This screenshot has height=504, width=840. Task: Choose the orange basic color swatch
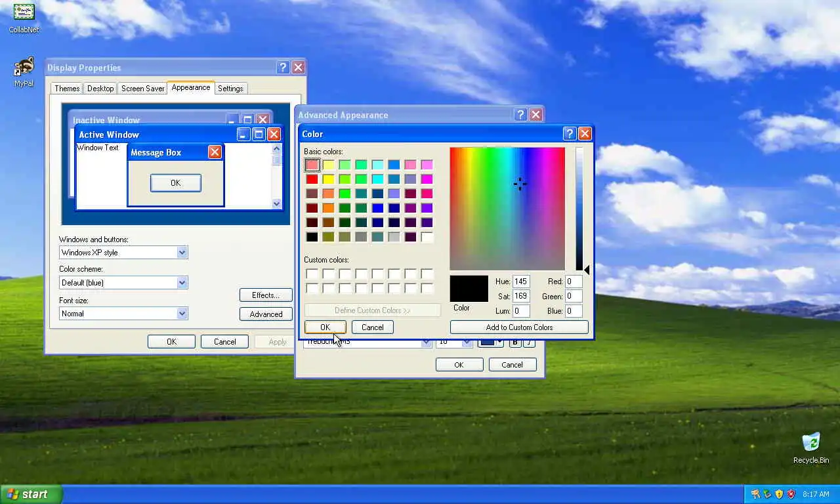(328, 208)
